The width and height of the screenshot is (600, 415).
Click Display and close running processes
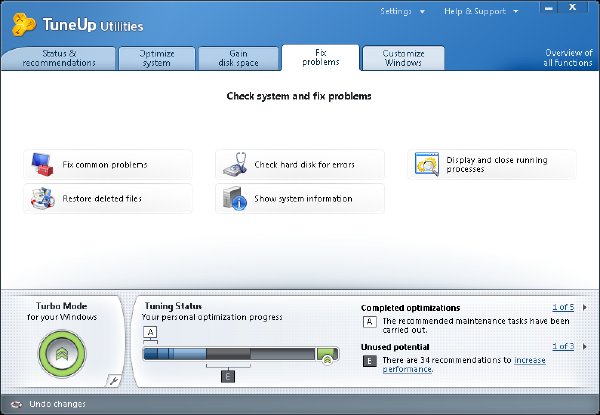492,164
